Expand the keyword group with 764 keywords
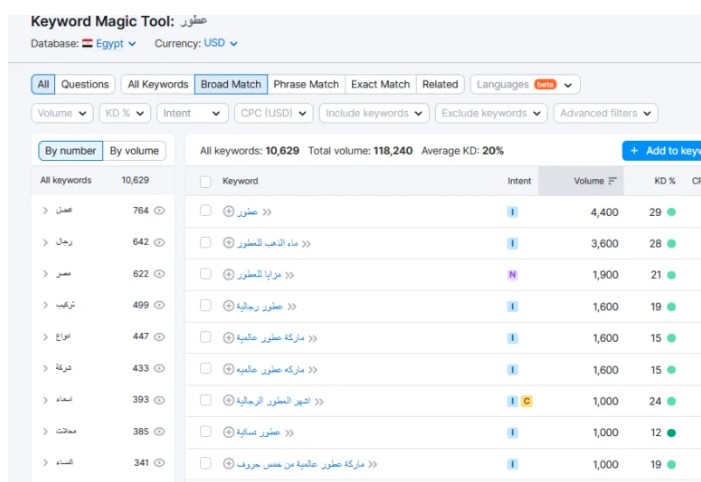701x482 pixels. pyautogui.click(x=45, y=210)
